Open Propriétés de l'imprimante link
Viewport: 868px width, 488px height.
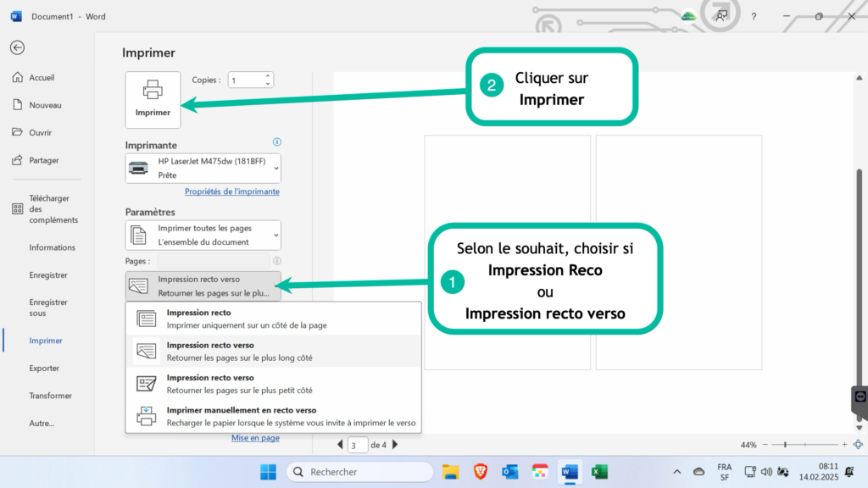(232, 191)
